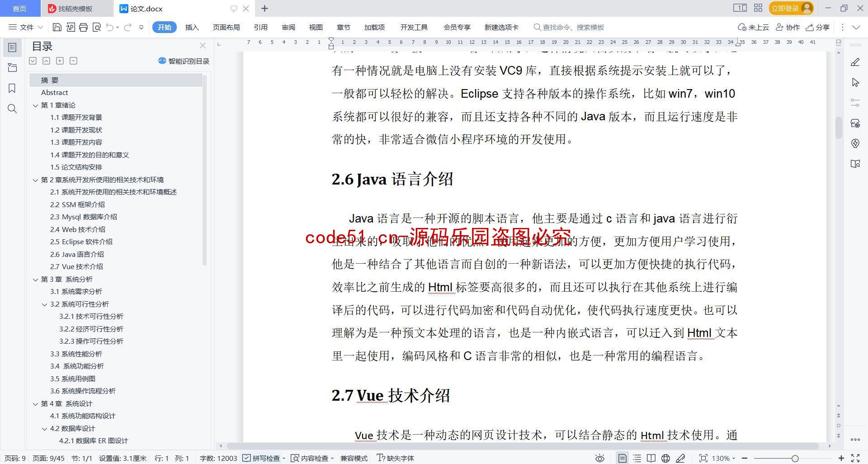This screenshot has height=464, width=868.
Task: Click the Save icon in quick toolbar
Action: (x=57, y=27)
